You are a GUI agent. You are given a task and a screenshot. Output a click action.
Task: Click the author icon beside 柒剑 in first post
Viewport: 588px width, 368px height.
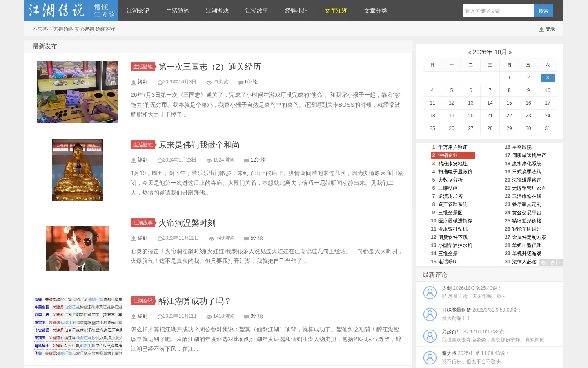[133, 82]
